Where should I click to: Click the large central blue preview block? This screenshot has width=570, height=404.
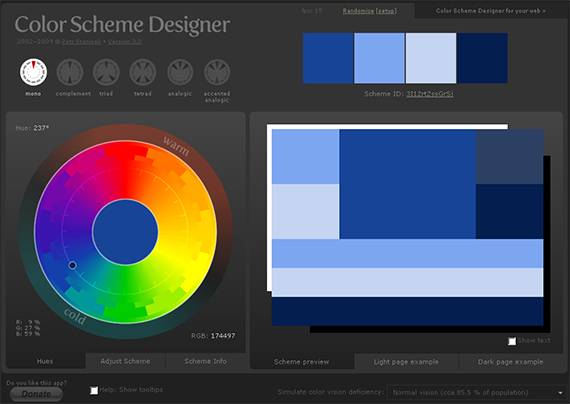(x=408, y=184)
